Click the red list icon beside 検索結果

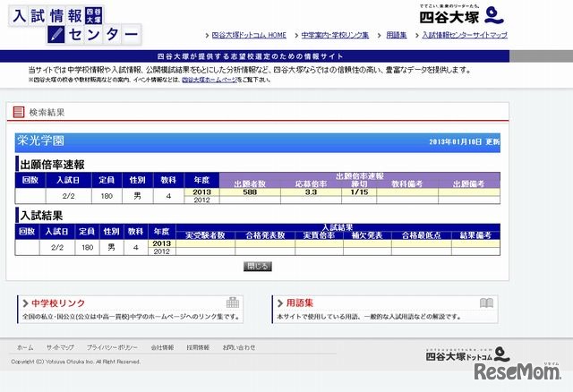click(19, 112)
